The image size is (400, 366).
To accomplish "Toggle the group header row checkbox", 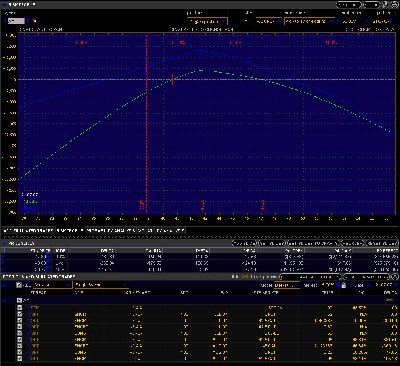I will [19, 300].
